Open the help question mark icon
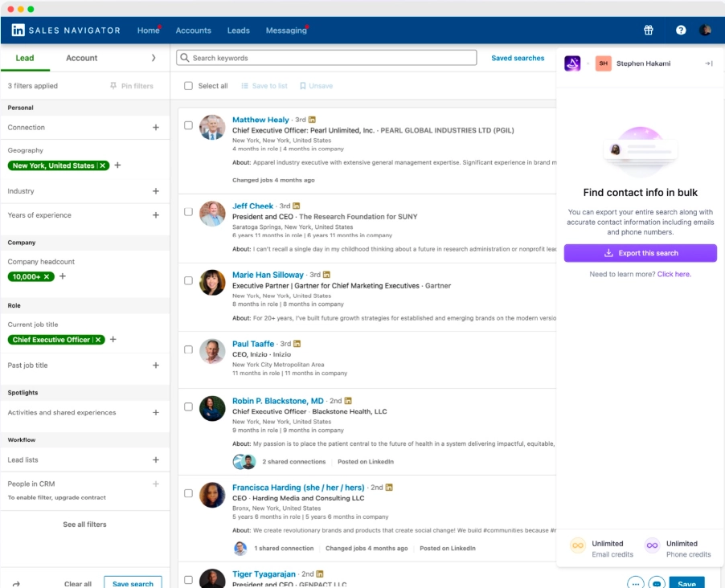The image size is (725, 588). click(681, 30)
